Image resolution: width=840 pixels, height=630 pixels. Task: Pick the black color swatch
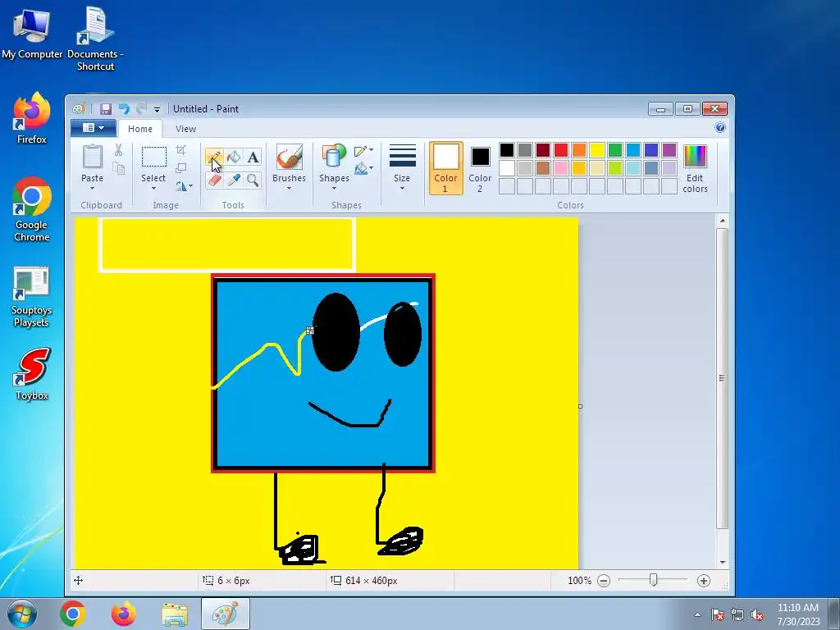point(507,150)
